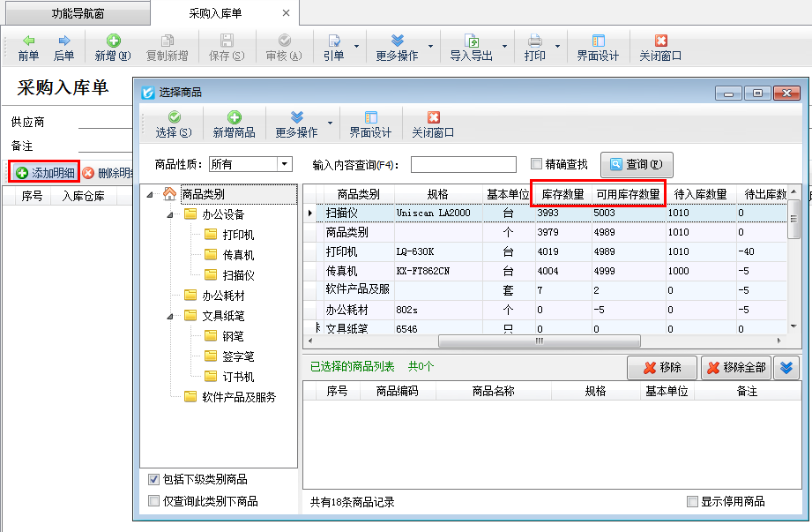The height and width of the screenshot is (532, 812).
Task: Click the 输入内容查询 search input field
Action: pyautogui.click(x=463, y=164)
